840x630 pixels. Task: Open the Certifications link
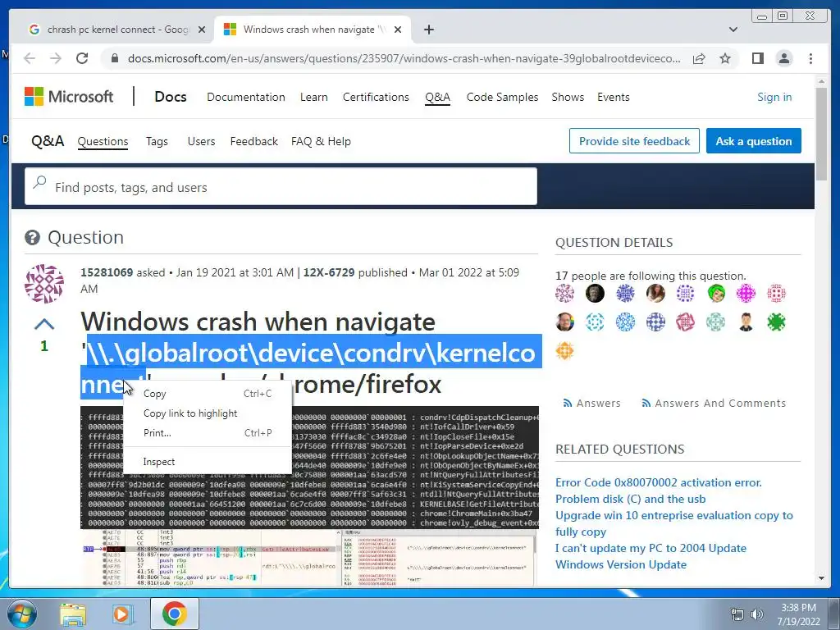click(376, 97)
